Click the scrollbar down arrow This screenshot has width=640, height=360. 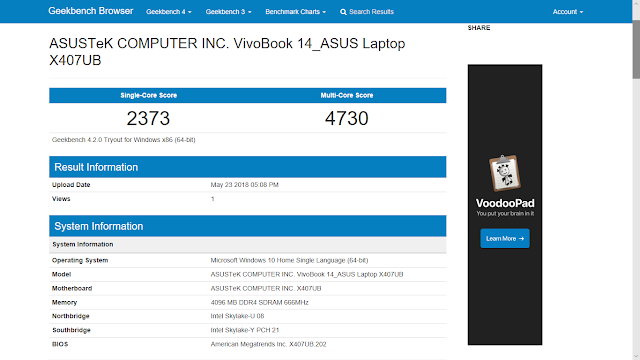[636, 357]
